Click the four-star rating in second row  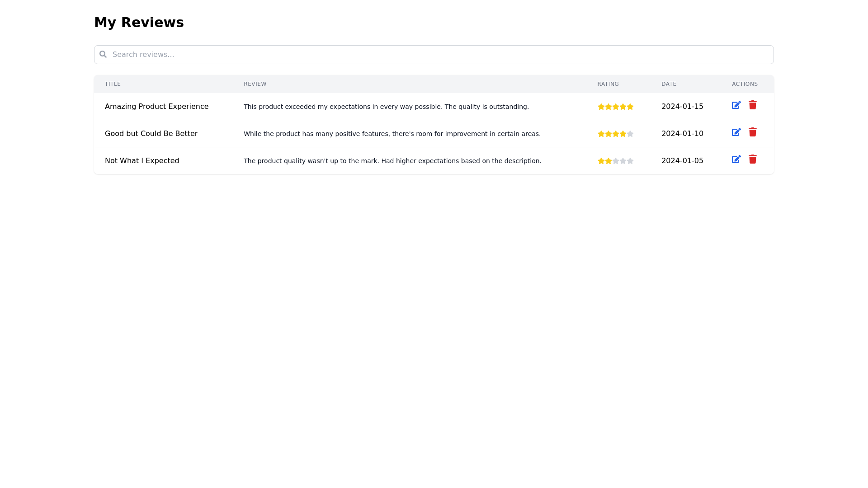click(x=615, y=134)
